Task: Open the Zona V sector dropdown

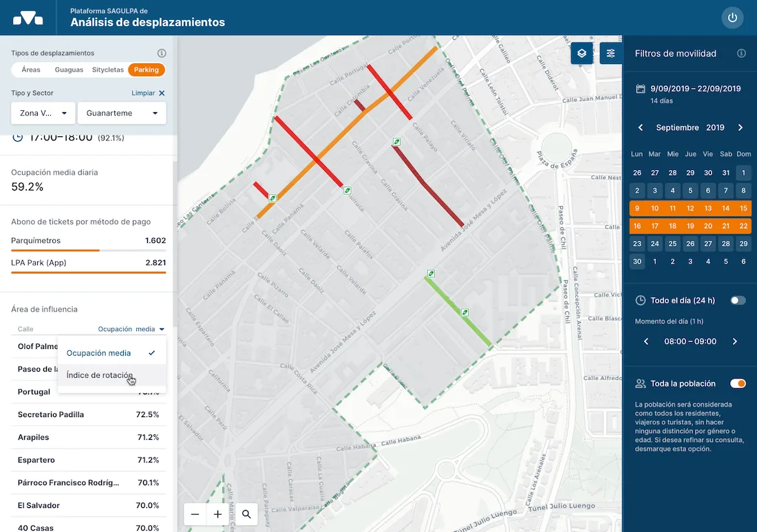Action: coord(43,113)
